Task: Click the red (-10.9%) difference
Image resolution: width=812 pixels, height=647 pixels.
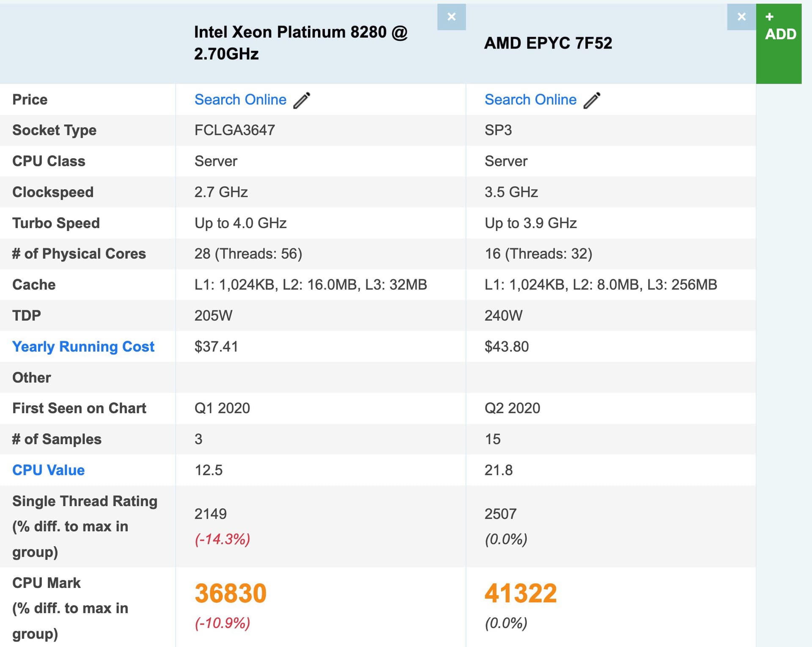Action: coord(222,623)
